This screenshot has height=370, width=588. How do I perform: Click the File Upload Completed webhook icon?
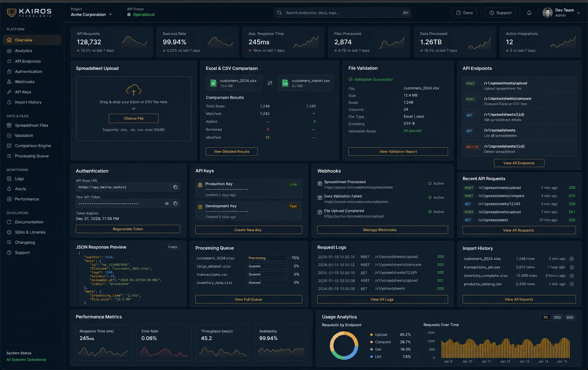coord(320,212)
